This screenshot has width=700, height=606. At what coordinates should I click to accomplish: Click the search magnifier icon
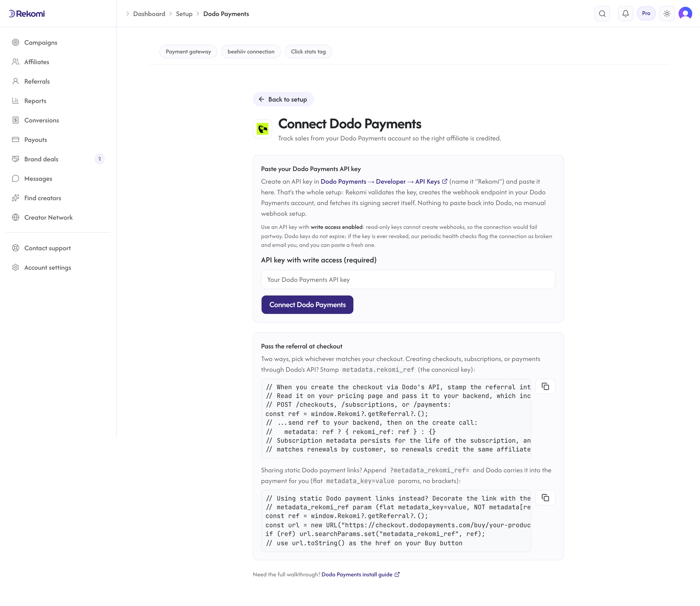click(602, 14)
